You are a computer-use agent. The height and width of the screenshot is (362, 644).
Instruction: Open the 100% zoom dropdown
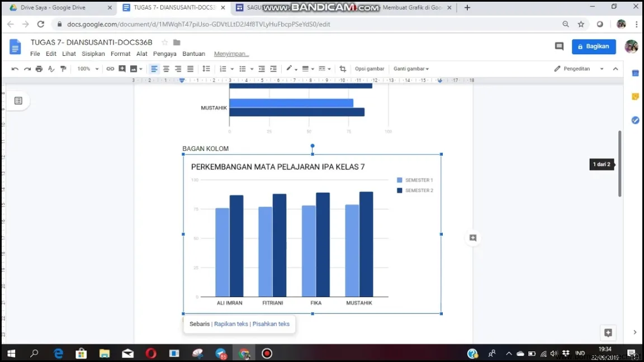[87, 68]
